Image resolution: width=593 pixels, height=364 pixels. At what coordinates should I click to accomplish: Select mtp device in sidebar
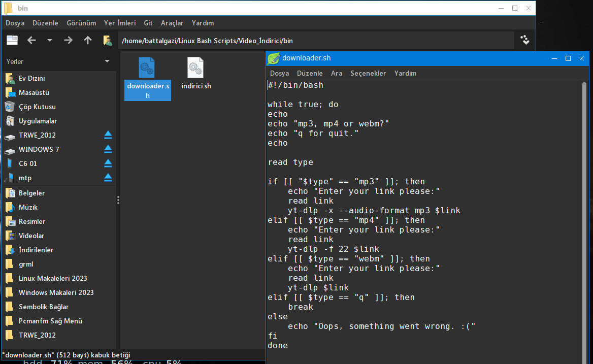point(25,178)
